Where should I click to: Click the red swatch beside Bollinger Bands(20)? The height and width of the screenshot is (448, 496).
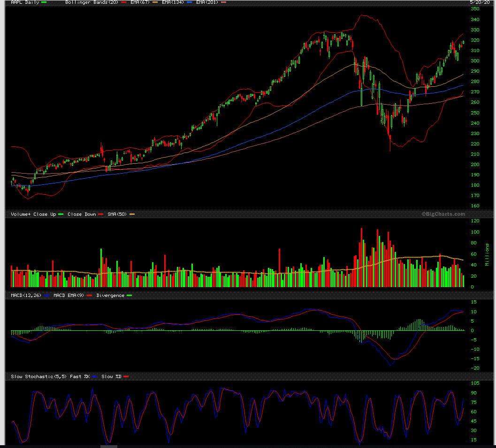124,2
